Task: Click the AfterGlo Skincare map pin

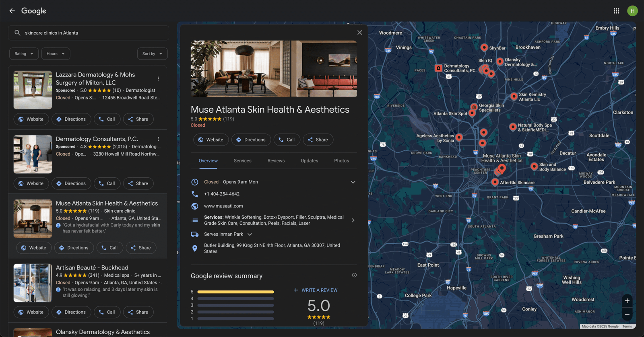Action: pyautogui.click(x=495, y=182)
